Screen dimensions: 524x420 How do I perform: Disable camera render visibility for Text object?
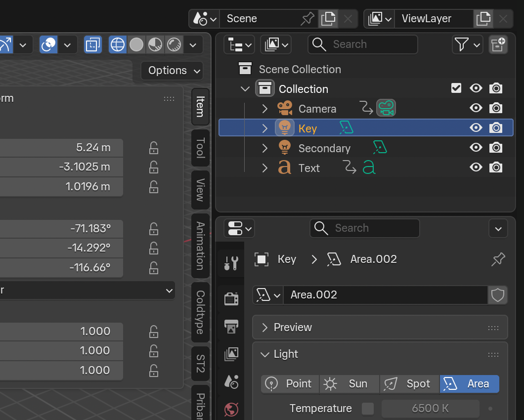point(496,167)
